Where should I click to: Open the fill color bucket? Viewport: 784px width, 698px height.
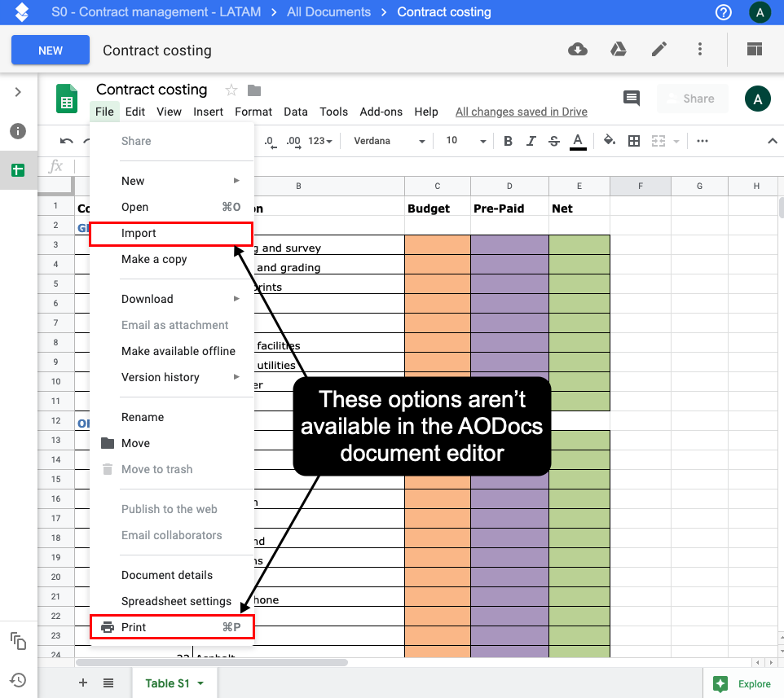(x=609, y=140)
